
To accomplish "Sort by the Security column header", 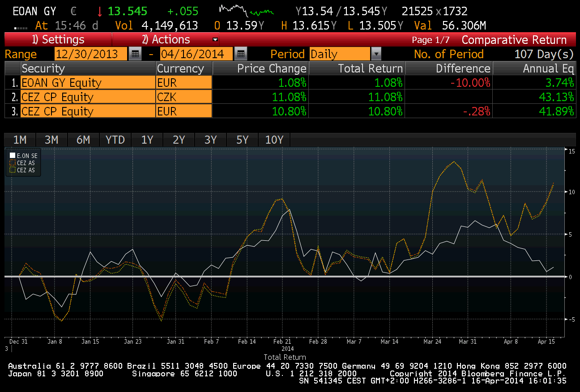I will tap(88, 68).
